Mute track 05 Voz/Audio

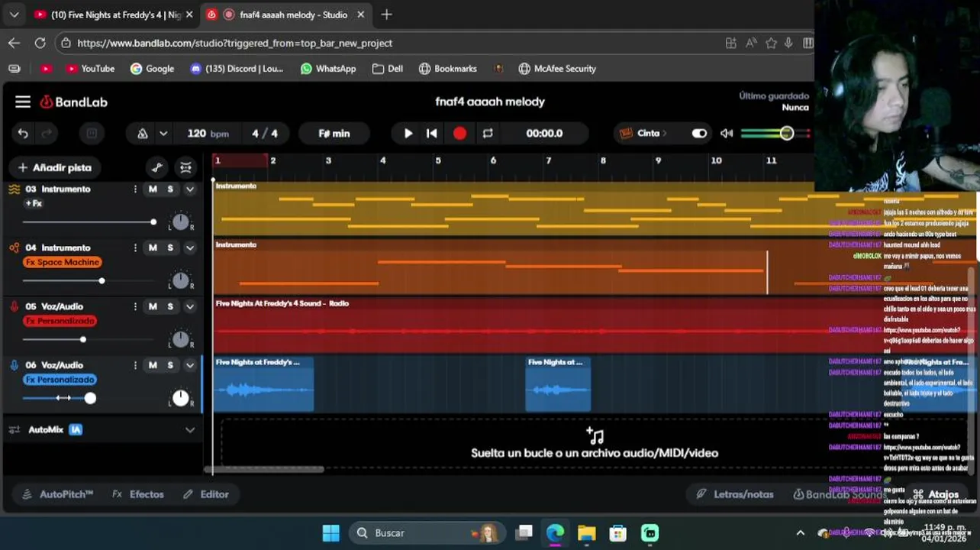coord(153,306)
